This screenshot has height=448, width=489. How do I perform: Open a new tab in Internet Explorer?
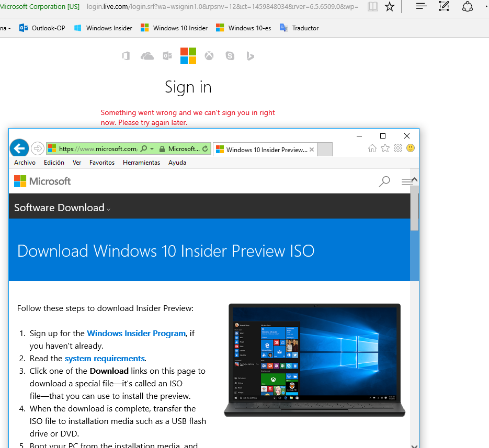[x=325, y=150]
